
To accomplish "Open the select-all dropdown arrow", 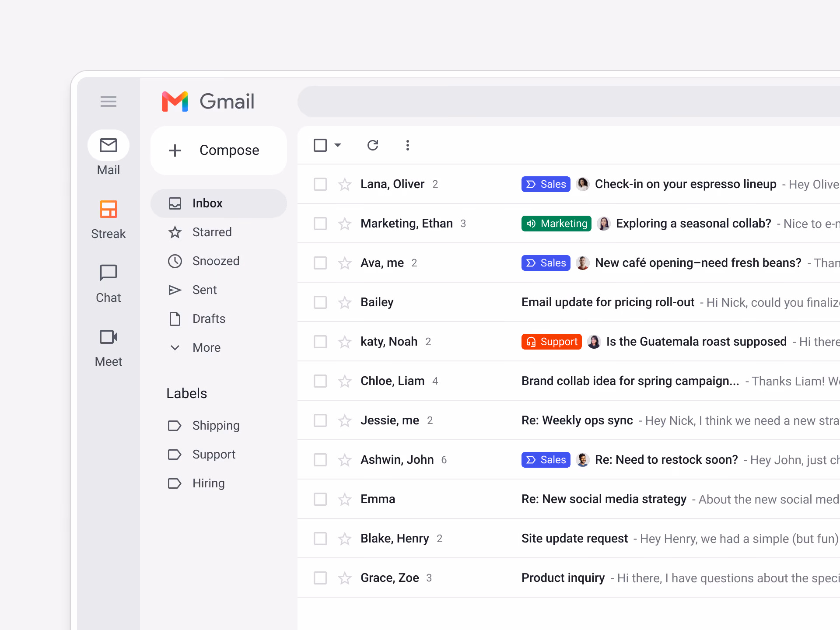I will point(338,145).
